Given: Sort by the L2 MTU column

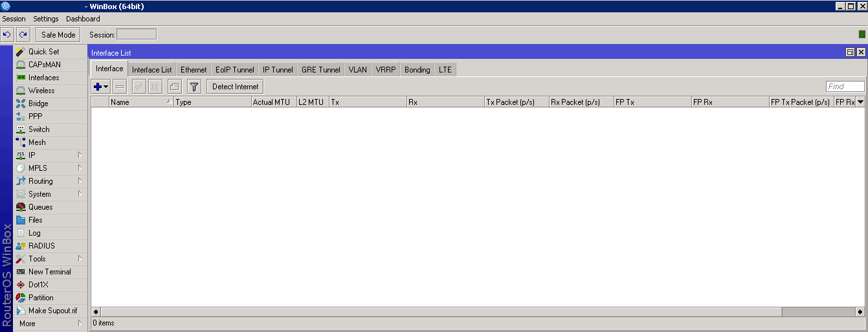Looking at the screenshot, I should click(313, 102).
